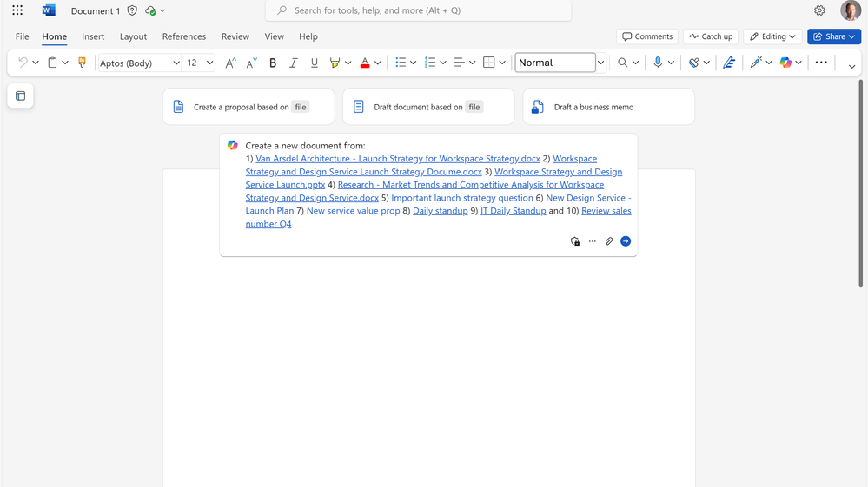
Task: Expand the undo history dropdown arrow
Action: coord(36,63)
